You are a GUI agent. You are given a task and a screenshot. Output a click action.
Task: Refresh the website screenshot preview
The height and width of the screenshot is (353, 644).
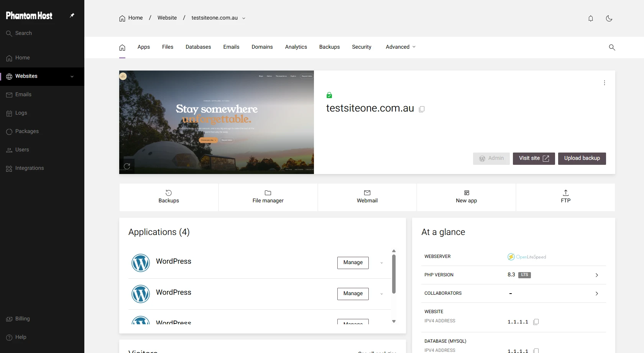tap(127, 166)
